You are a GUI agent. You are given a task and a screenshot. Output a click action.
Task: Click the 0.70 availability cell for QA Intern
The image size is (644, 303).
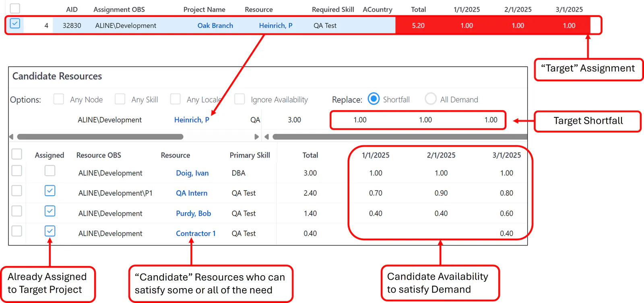pos(376,193)
